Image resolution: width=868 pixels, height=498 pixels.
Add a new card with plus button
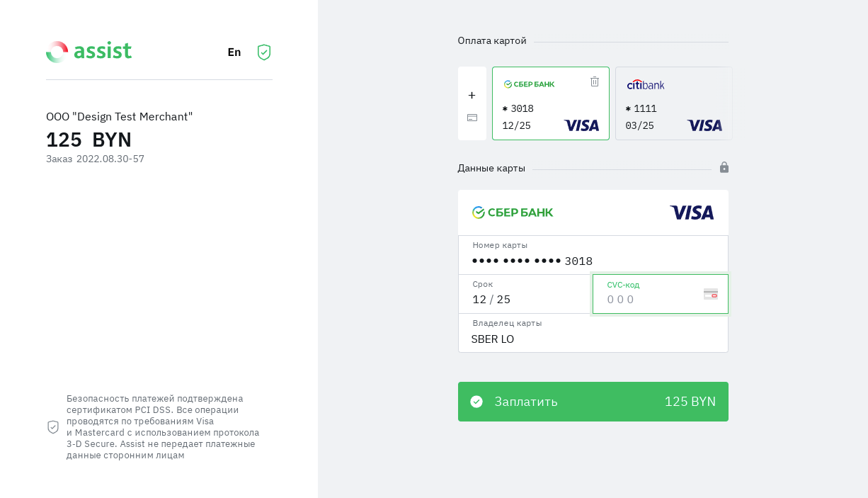472,96
